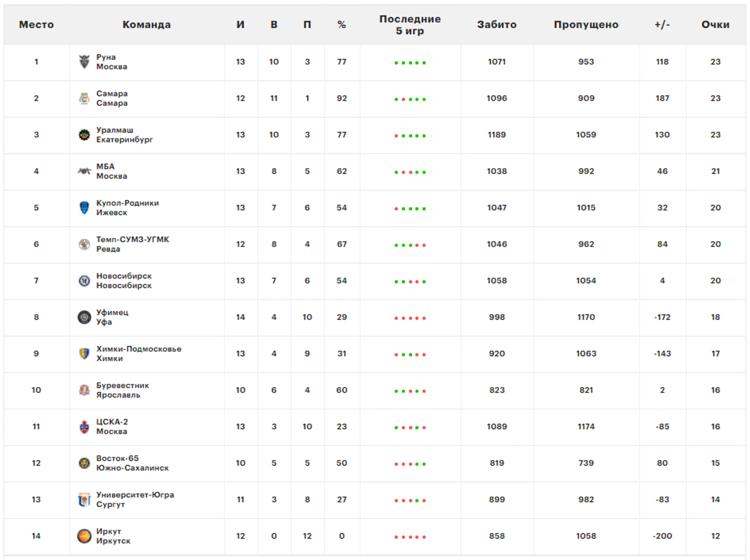Click the Университет-Югра team logo
Viewport: 750px width, 560px height.
(84, 499)
